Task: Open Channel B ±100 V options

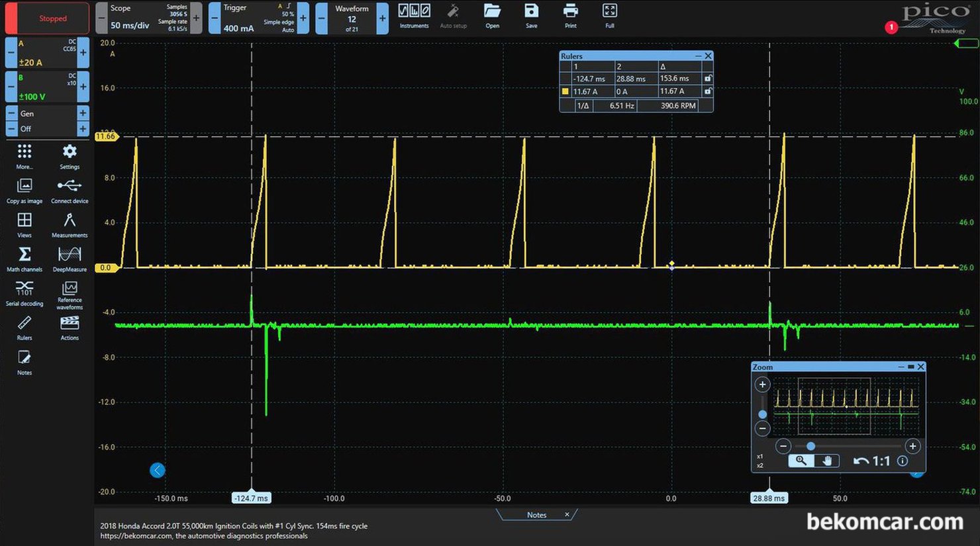Action: pos(47,87)
